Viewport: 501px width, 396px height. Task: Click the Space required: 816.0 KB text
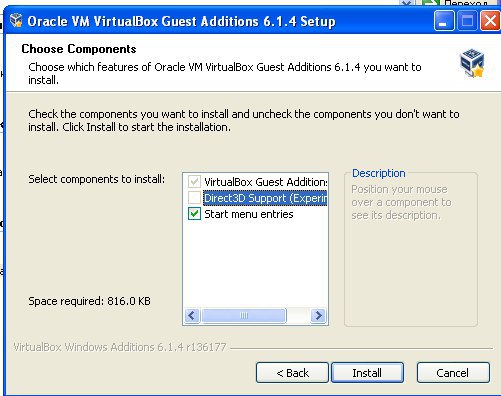pyautogui.click(x=89, y=301)
